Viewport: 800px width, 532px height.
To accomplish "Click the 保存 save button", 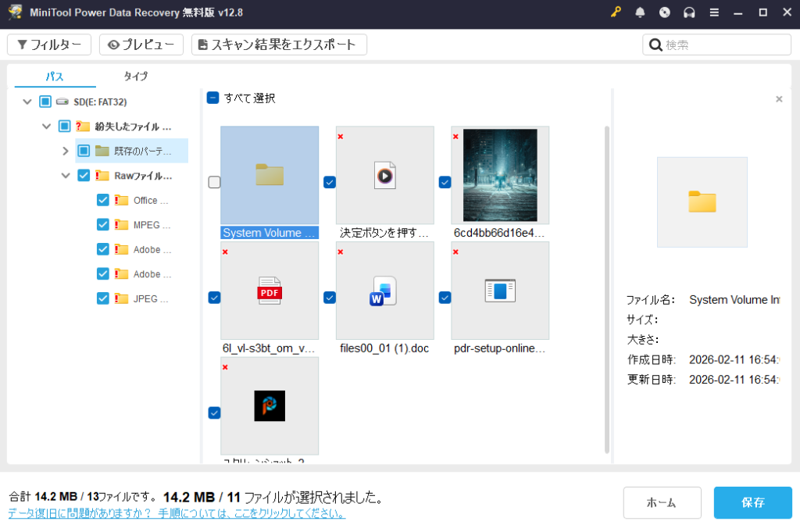I will 752,503.
